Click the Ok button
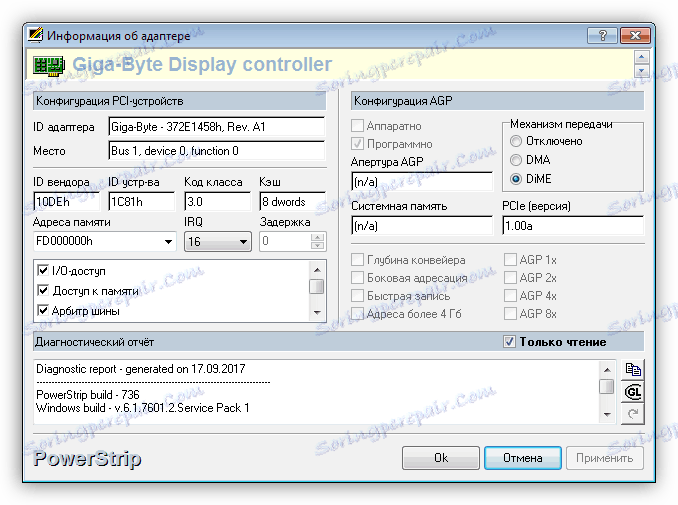The width and height of the screenshot is (678, 505). (441, 458)
